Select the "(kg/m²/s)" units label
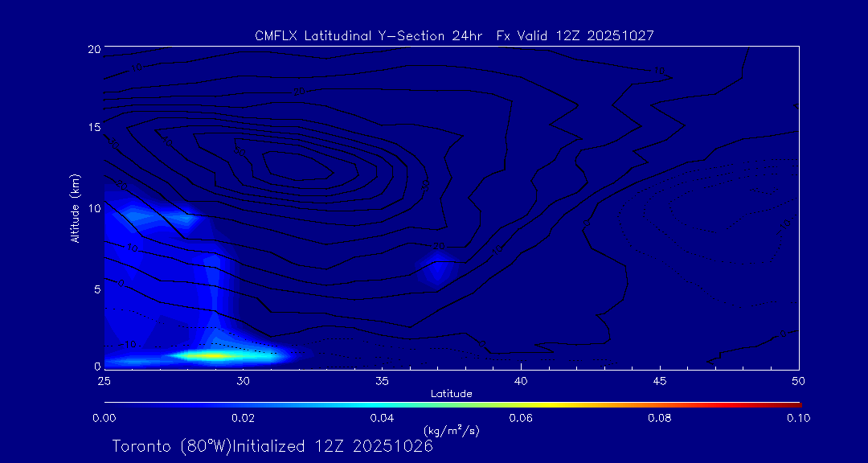The image size is (868, 463). point(451,430)
